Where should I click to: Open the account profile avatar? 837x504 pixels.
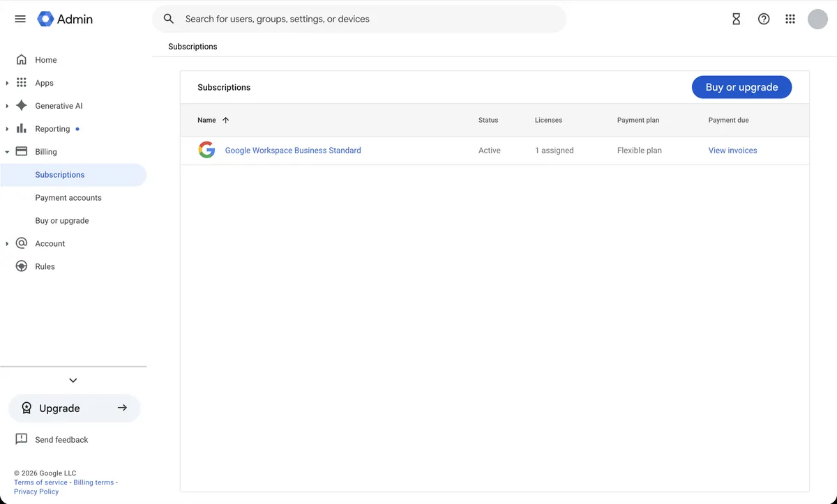coord(817,19)
